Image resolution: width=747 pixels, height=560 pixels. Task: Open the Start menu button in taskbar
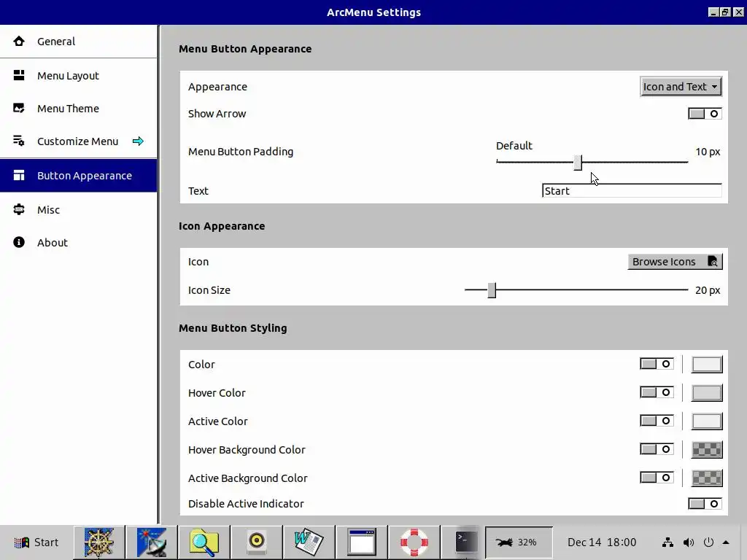(x=36, y=542)
